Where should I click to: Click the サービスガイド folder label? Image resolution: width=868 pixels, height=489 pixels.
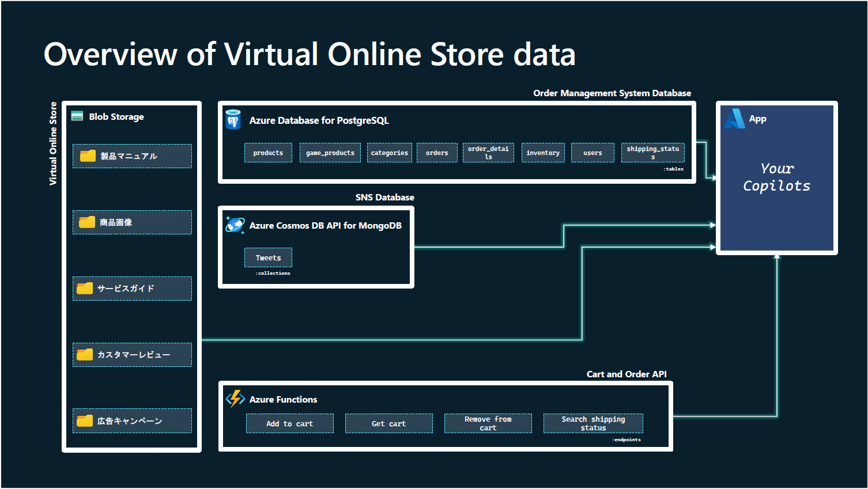click(126, 289)
